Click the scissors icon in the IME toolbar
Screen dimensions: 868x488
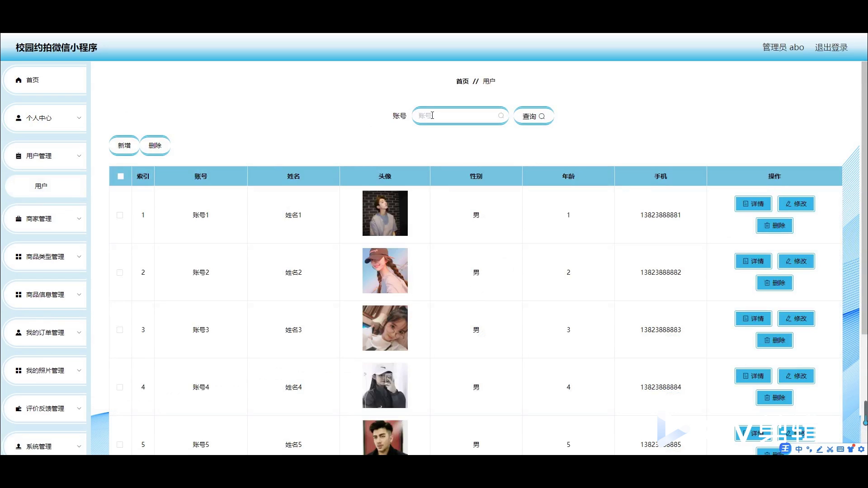point(830,449)
